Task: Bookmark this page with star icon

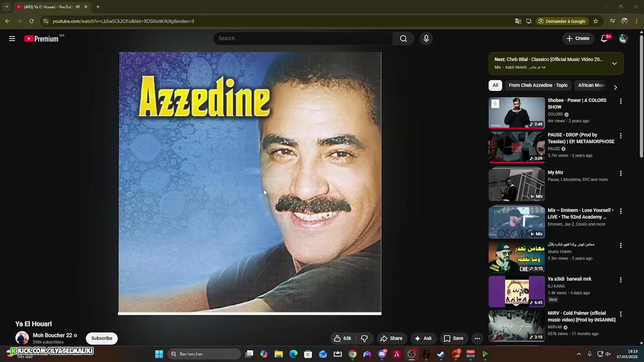Action: click(596, 21)
